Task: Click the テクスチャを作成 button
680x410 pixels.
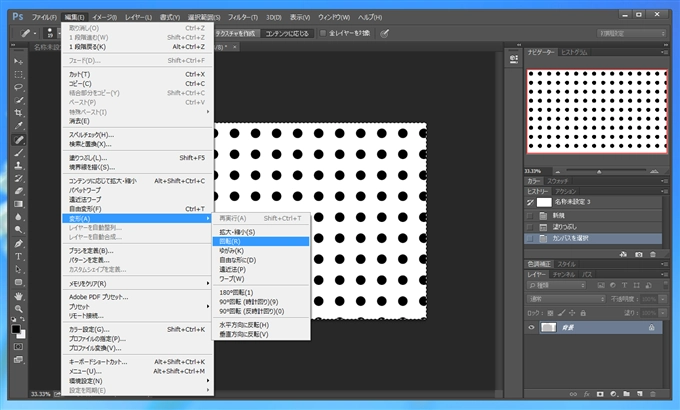Action: coord(235,33)
